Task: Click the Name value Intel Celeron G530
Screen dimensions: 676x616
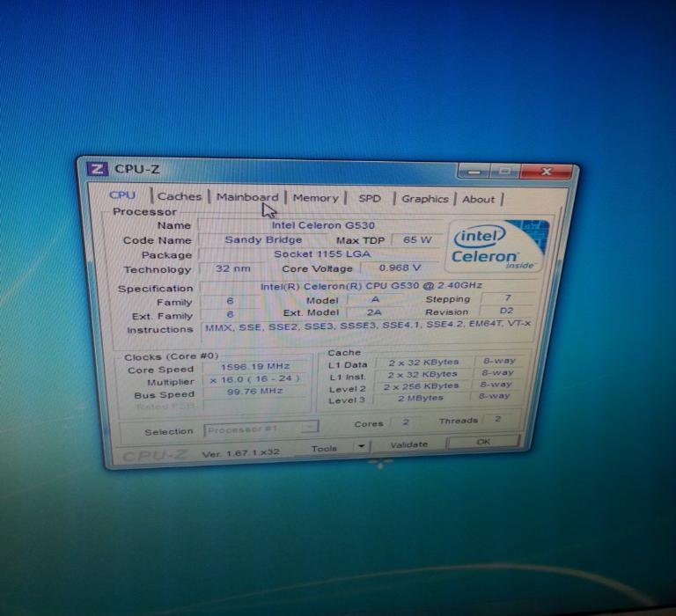Action: coord(323,225)
